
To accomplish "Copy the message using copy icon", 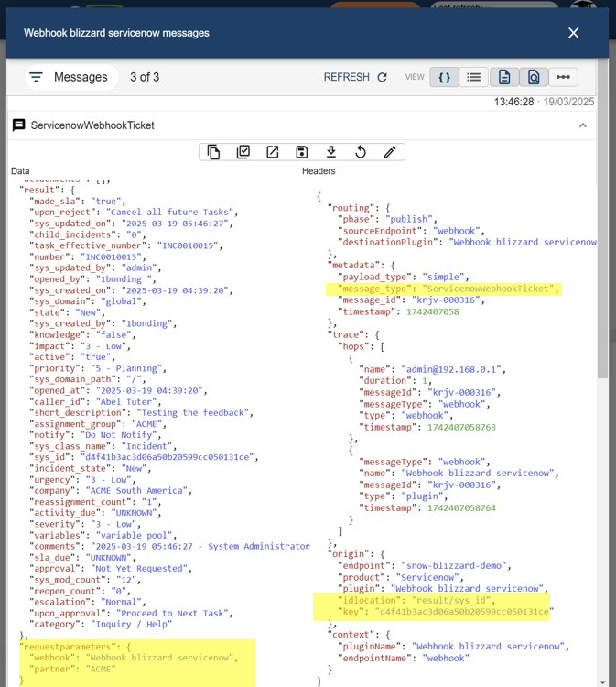I will click(x=213, y=152).
